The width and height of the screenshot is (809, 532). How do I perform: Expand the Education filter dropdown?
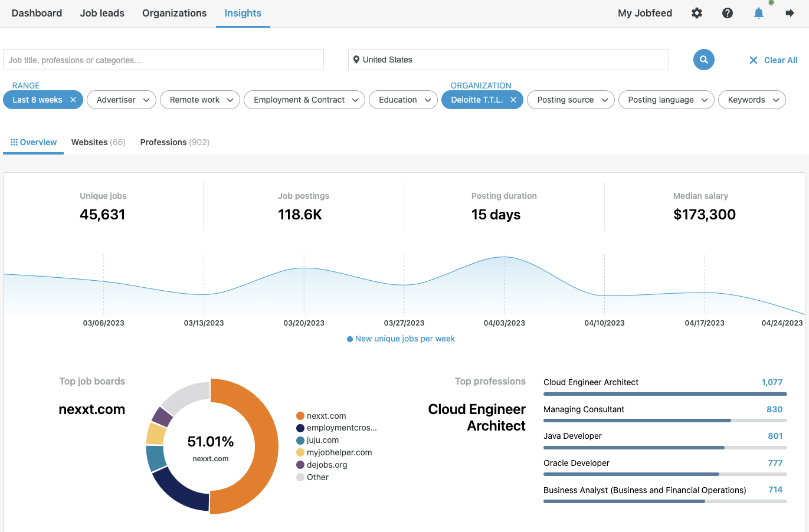403,100
